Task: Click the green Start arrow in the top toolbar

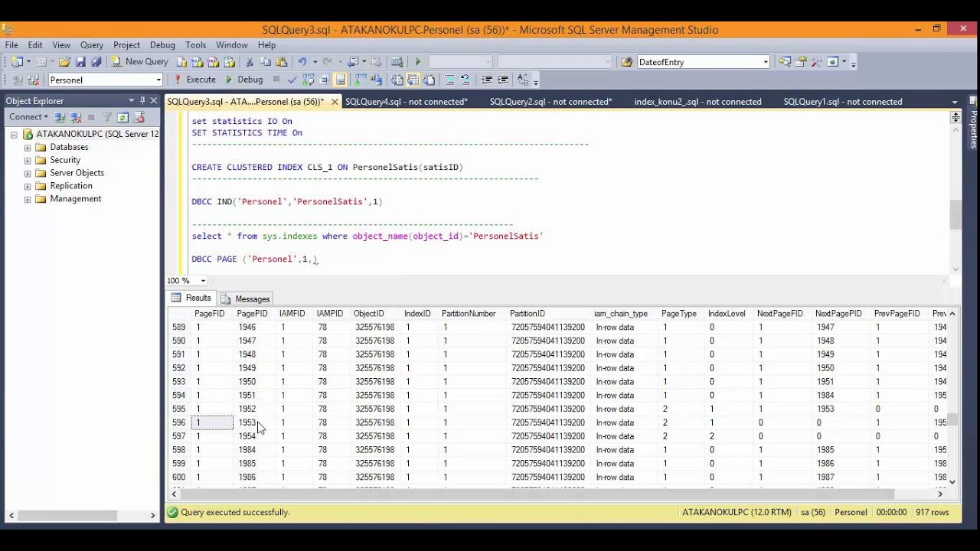Action: 417,62
